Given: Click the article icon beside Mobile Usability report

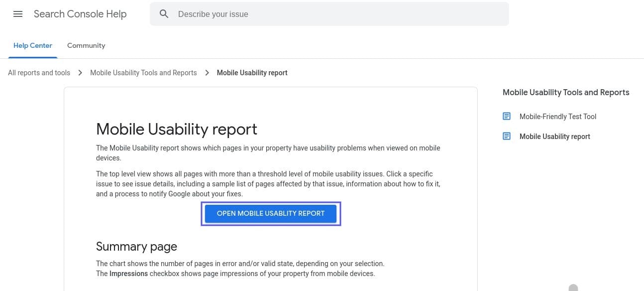Looking at the screenshot, I should [507, 136].
